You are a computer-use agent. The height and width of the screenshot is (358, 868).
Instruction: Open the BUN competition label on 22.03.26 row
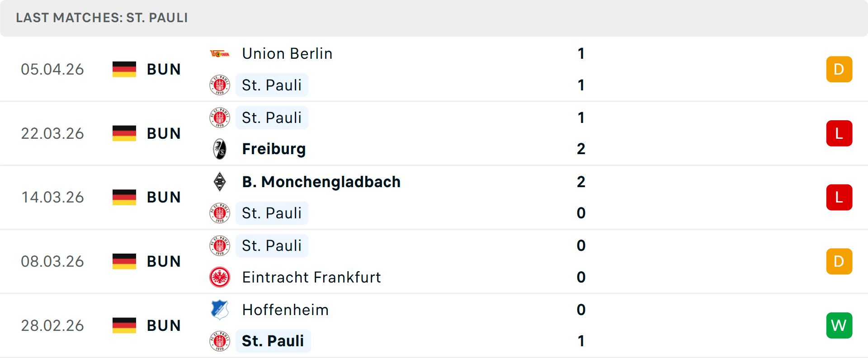coord(164,133)
